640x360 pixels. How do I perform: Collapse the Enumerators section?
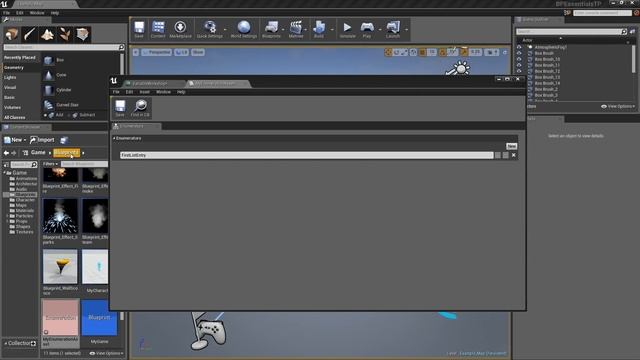pyautogui.click(x=114, y=138)
